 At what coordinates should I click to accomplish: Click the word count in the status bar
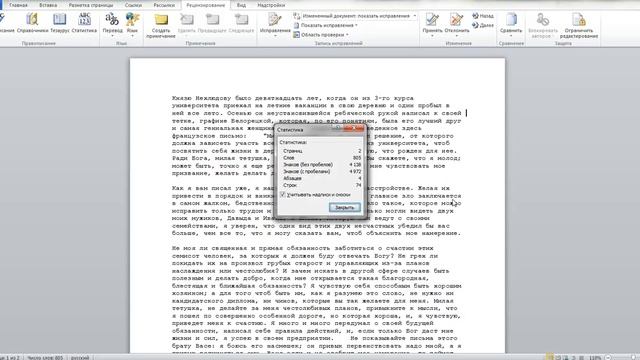[x=45, y=358]
